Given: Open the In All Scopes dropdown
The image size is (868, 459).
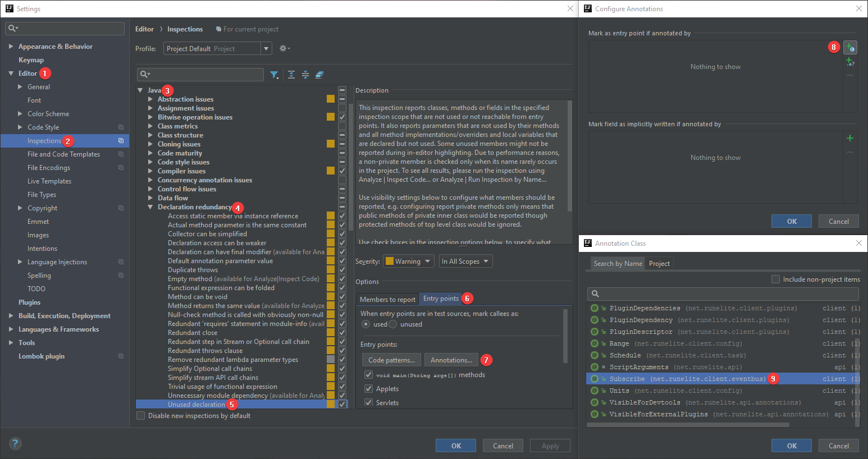Looking at the screenshot, I should (x=465, y=260).
